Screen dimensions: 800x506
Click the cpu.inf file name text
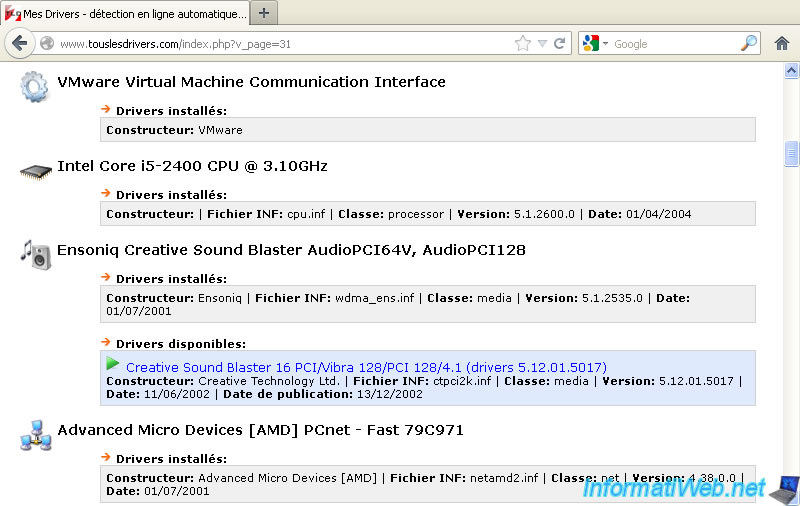(306, 214)
